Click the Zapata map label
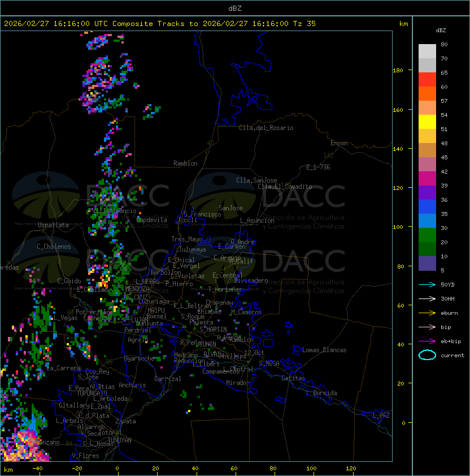 125,421
